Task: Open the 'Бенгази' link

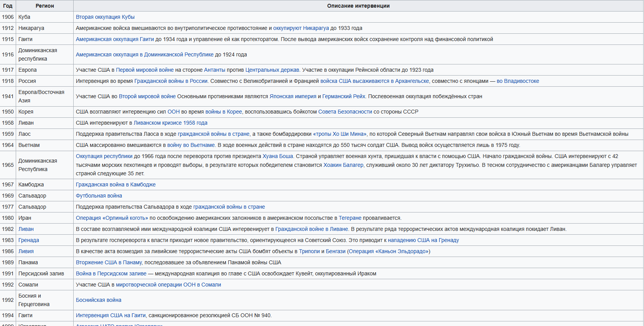Action: (336, 251)
